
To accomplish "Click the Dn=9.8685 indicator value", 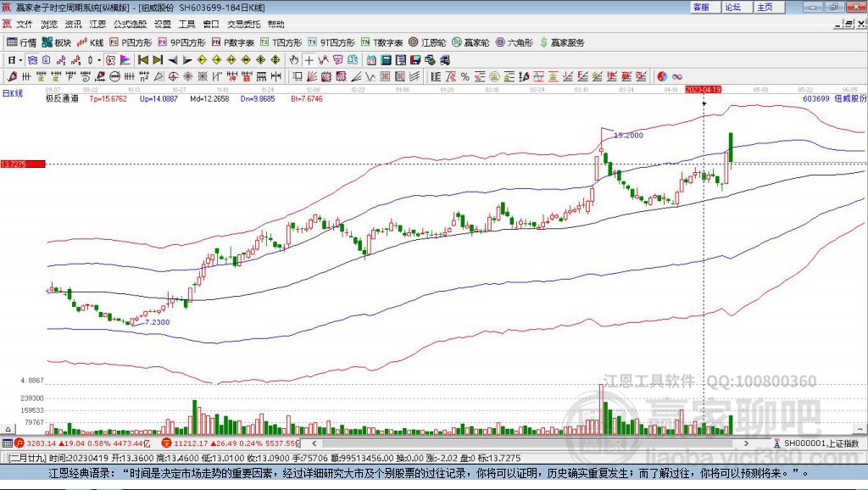I will click(258, 98).
